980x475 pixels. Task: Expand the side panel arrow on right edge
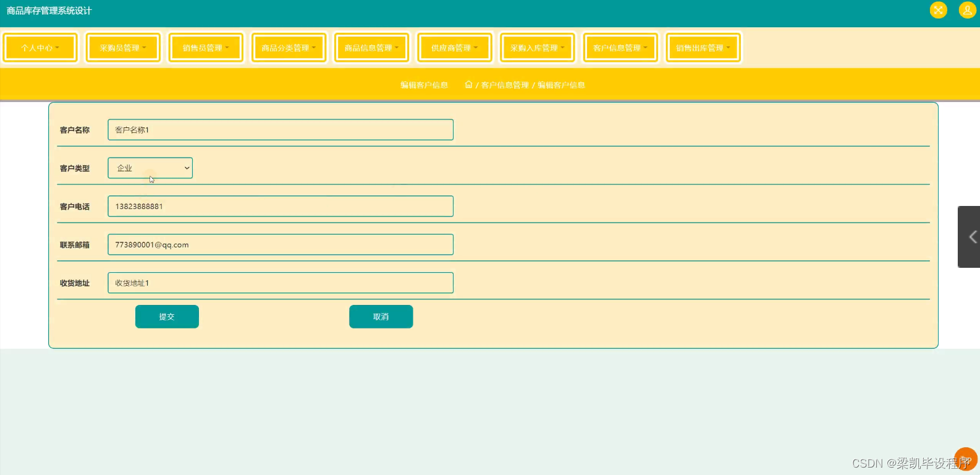(970, 237)
